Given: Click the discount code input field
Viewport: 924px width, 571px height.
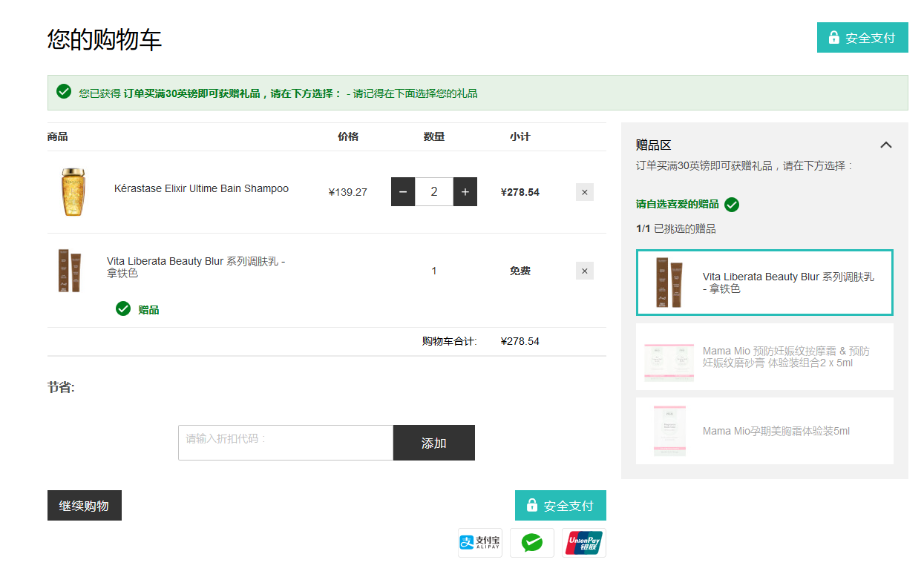Looking at the screenshot, I should point(286,443).
